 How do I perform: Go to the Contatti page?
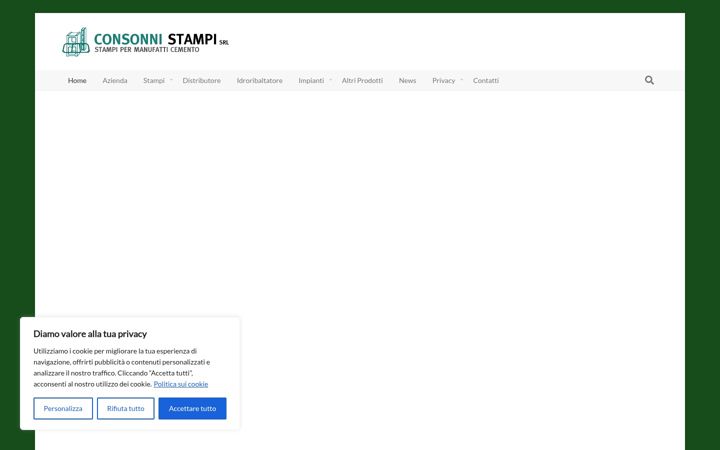(486, 80)
